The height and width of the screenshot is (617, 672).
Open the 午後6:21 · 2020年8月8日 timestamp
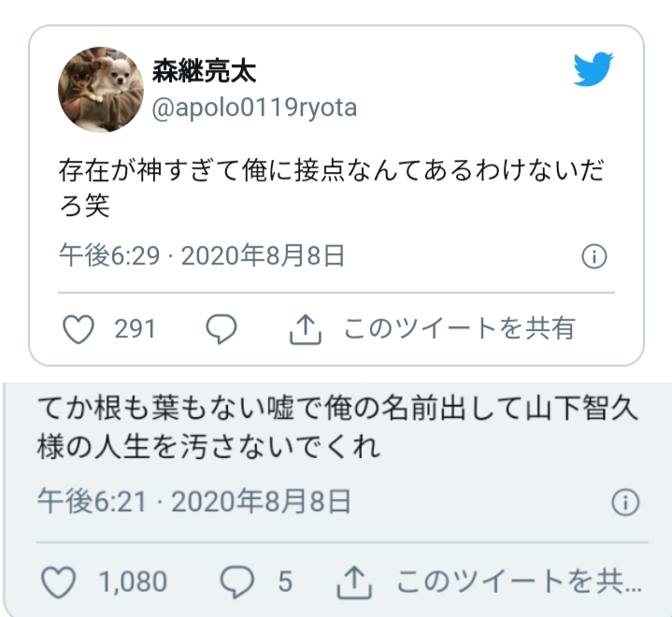(194, 501)
